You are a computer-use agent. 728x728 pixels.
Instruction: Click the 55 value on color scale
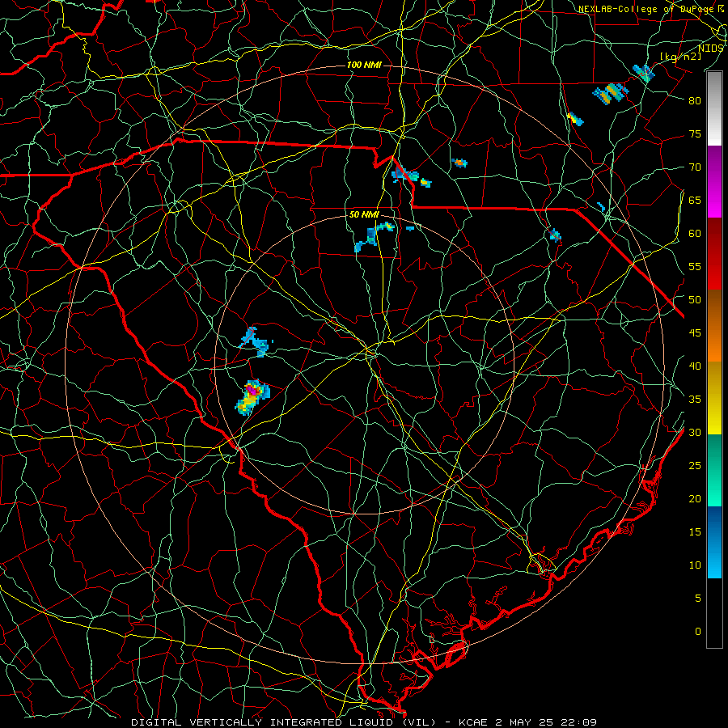pyautogui.click(x=695, y=267)
